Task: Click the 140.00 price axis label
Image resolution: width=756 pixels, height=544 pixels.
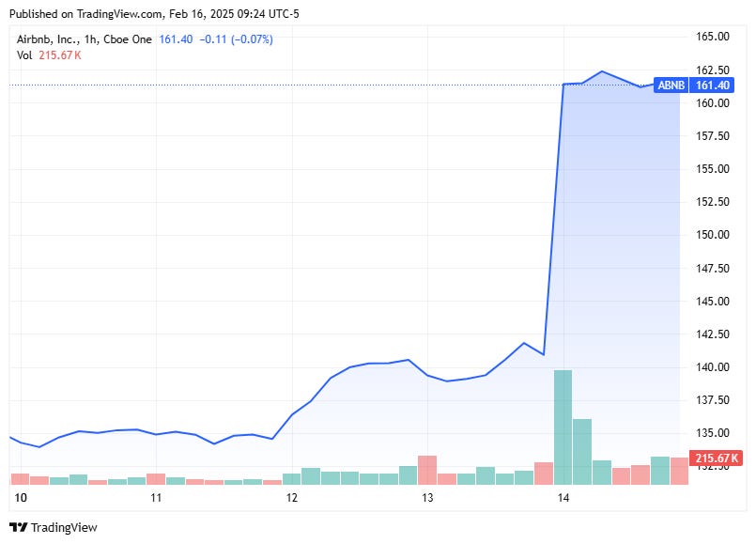Action: (x=712, y=367)
